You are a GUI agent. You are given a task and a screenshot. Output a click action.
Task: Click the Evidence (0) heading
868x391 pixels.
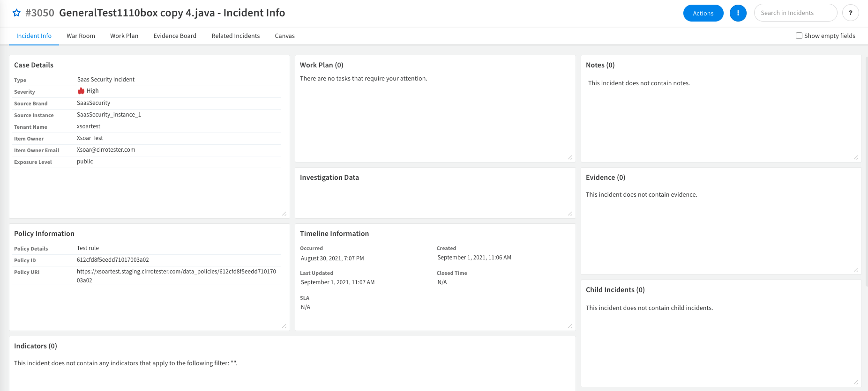606,177
